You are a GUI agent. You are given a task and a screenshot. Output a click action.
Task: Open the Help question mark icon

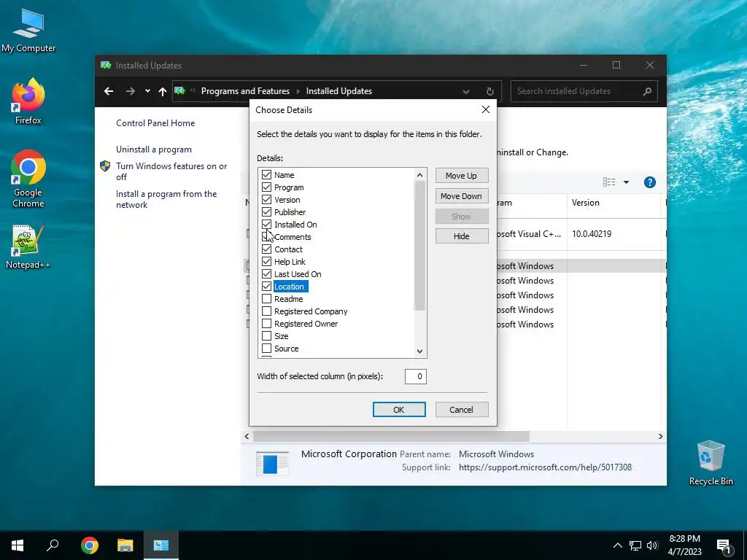pyautogui.click(x=650, y=182)
